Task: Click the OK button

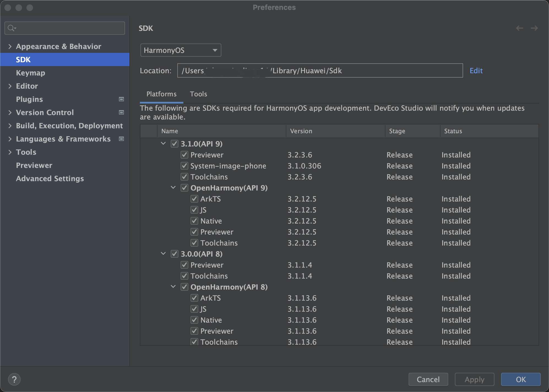Action: pyautogui.click(x=521, y=379)
